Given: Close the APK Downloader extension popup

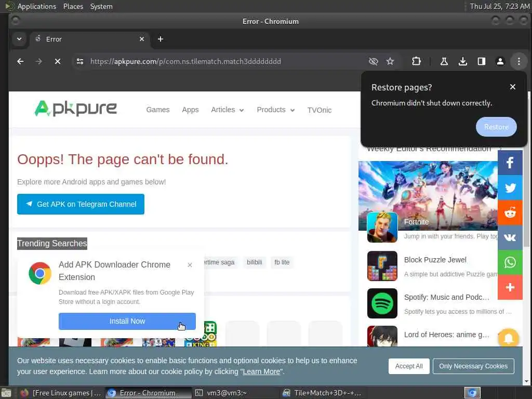Looking at the screenshot, I should tap(190, 265).
